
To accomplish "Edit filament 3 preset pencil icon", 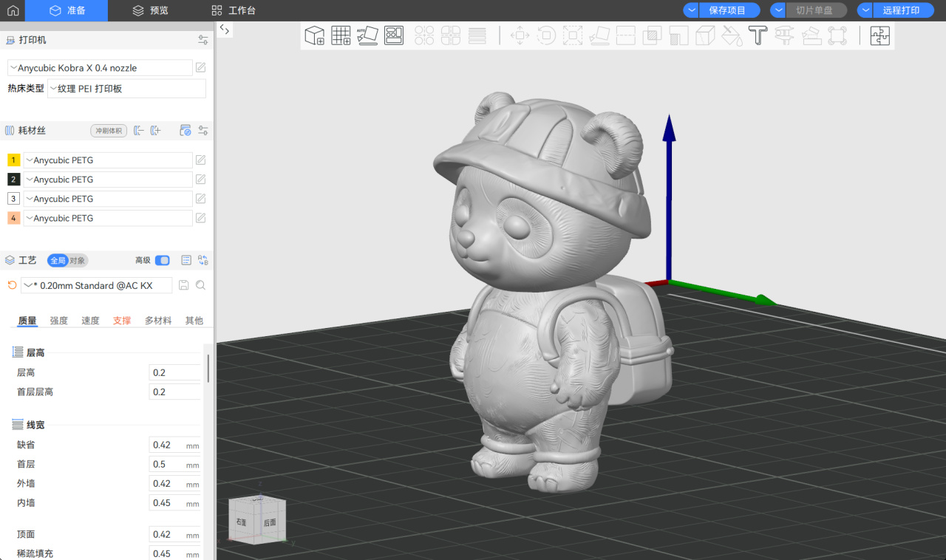I will 200,199.
